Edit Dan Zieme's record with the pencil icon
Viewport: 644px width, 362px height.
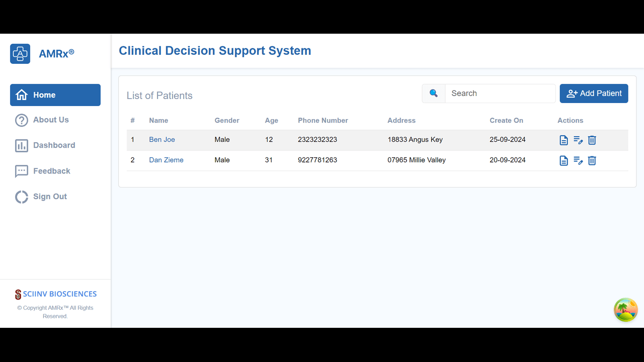click(x=578, y=160)
